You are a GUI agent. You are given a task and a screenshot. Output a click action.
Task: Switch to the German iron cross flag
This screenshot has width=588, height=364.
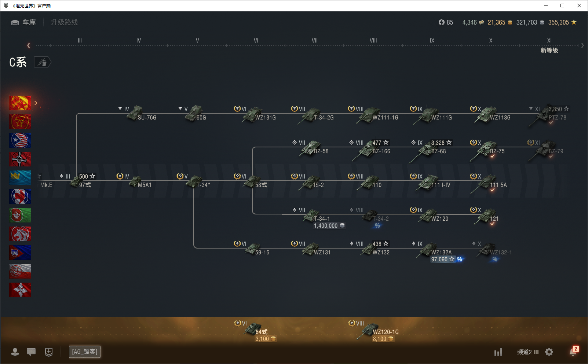coord(20,159)
